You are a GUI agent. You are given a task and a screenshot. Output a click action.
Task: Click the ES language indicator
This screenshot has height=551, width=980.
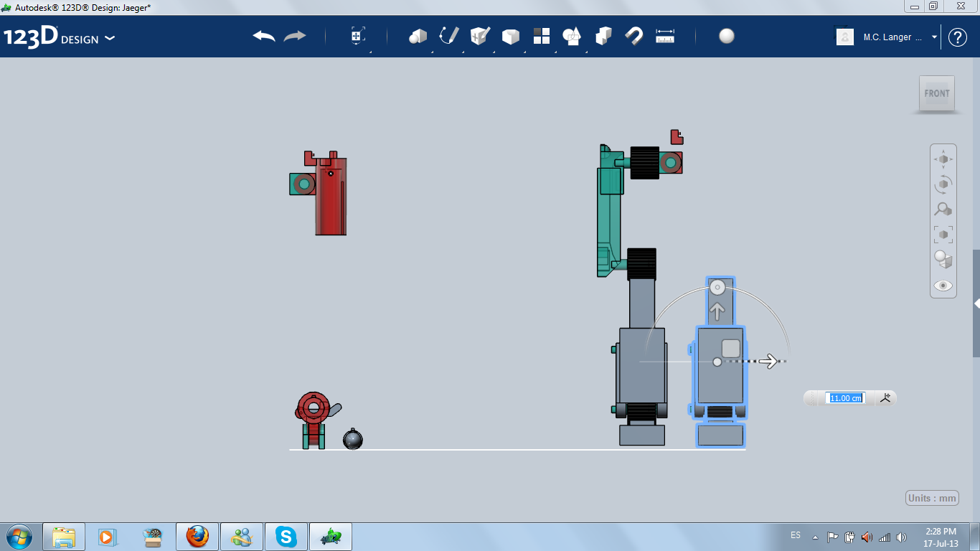point(796,535)
